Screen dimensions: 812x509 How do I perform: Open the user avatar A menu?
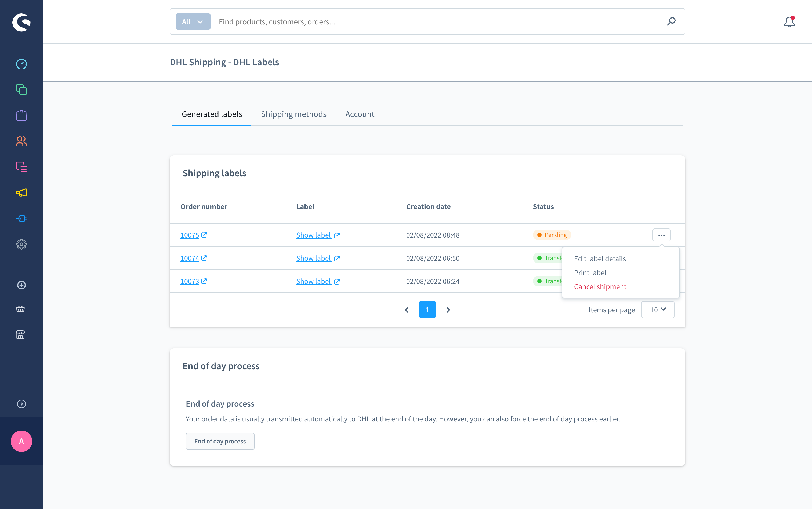coord(21,441)
